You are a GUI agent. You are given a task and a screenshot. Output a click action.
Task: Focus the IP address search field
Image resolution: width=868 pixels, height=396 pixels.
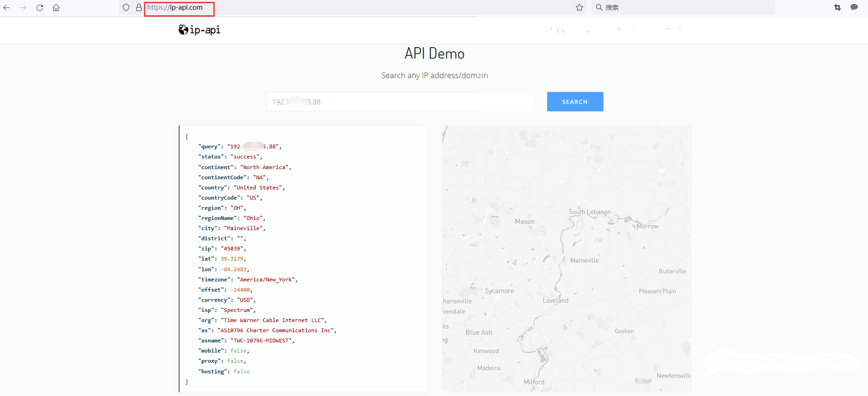click(x=400, y=102)
